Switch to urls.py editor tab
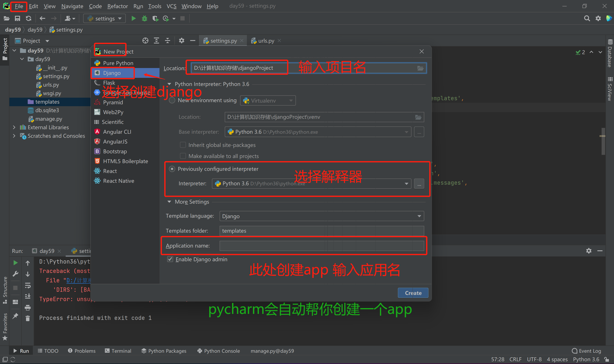614x364 pixels. [x=266, y=41]
